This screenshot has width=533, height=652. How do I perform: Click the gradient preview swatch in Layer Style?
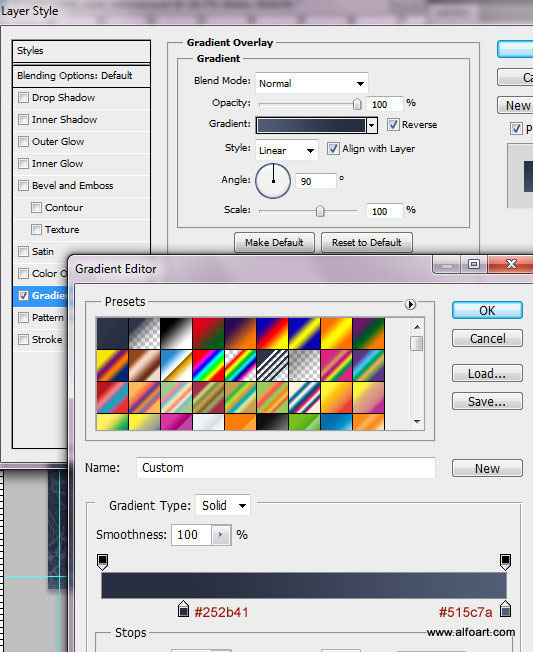coord(311,125)
